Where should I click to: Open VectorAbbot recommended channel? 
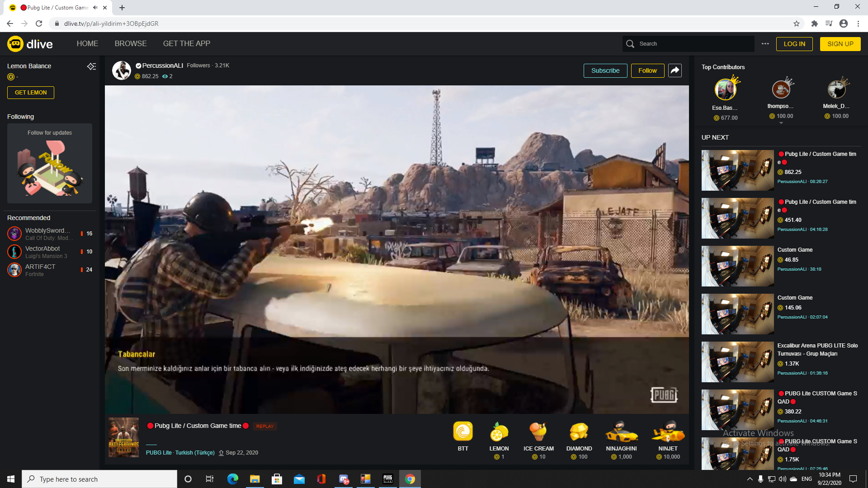coord(50,252)
